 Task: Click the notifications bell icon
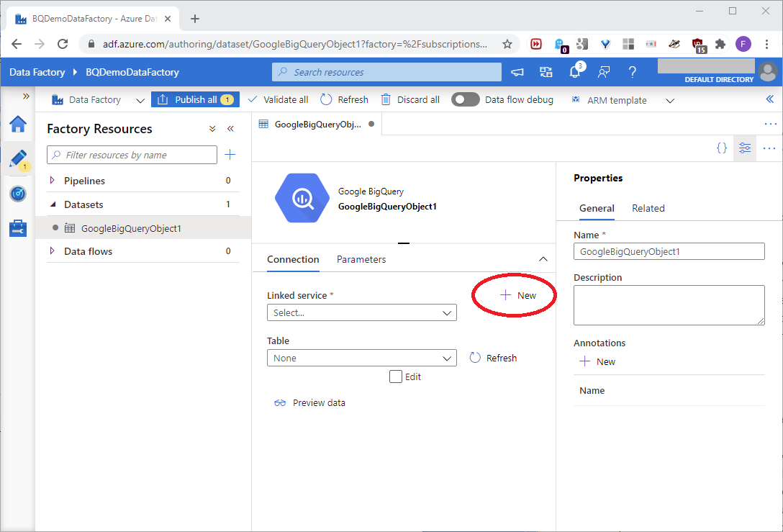[574, 72]
